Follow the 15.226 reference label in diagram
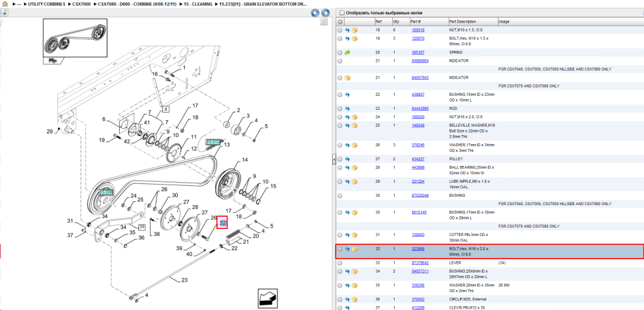644x310 pixels. (106, 192)
